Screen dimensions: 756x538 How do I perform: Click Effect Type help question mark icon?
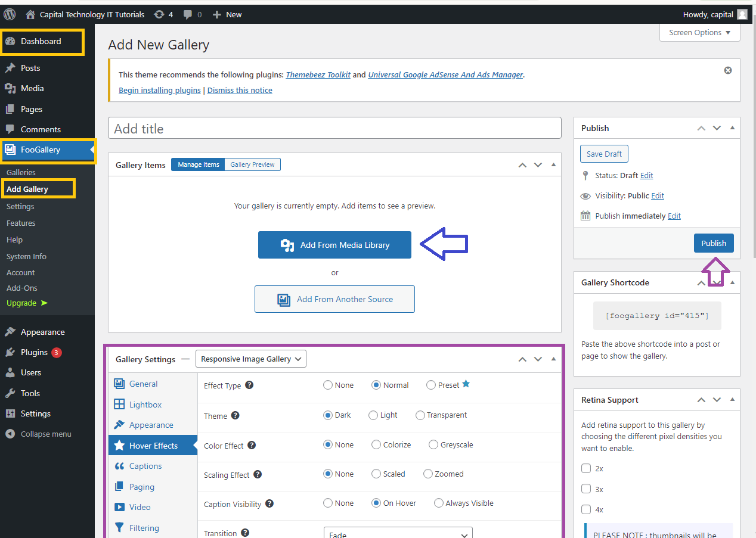(249, 385)
